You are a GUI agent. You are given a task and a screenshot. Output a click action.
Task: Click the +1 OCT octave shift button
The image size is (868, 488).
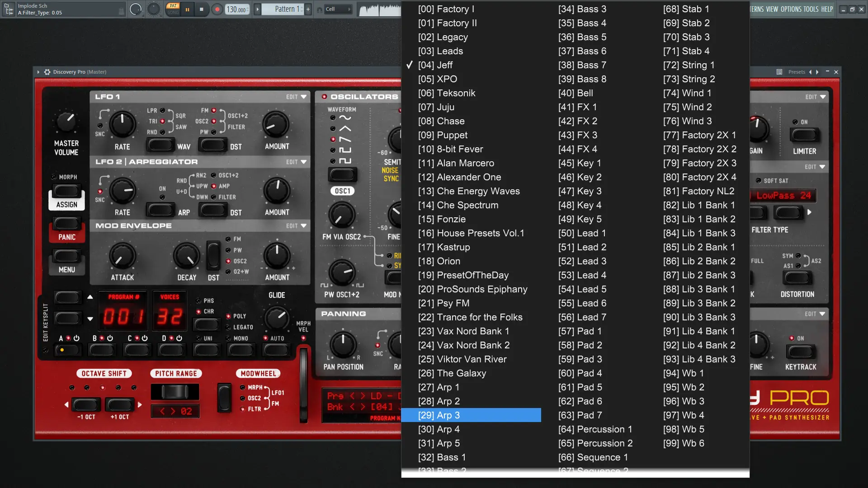click(x=120, y=405)
